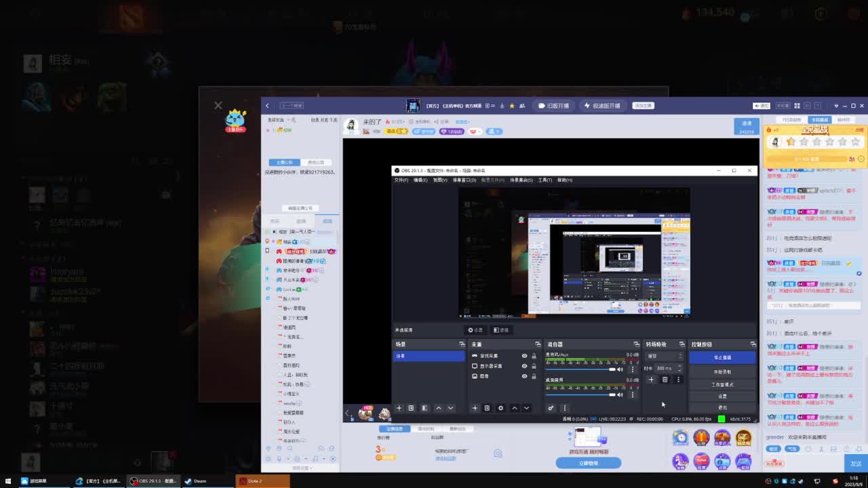Pop out the 控制按钮 dock panel
This screenshot has width=868, height=488.
click(x=753, y=344)
